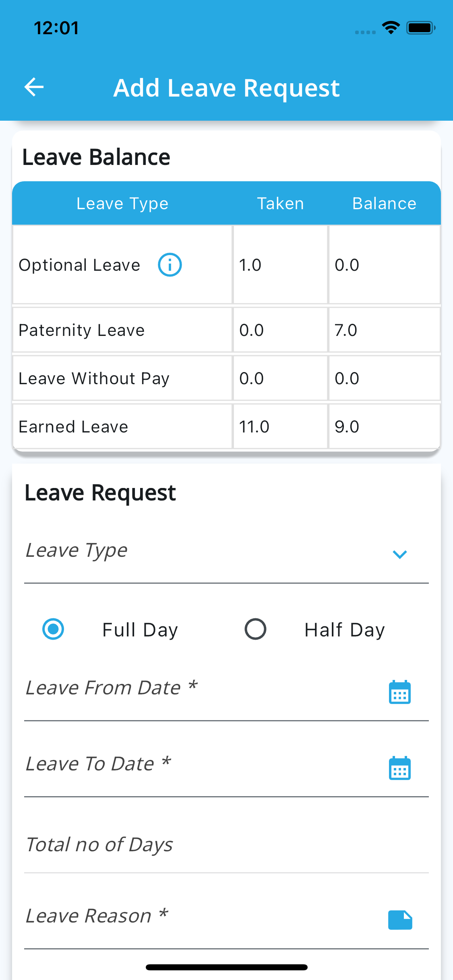Select the Full Day radio button
The image size is (453, 980).
pos(53,629)
